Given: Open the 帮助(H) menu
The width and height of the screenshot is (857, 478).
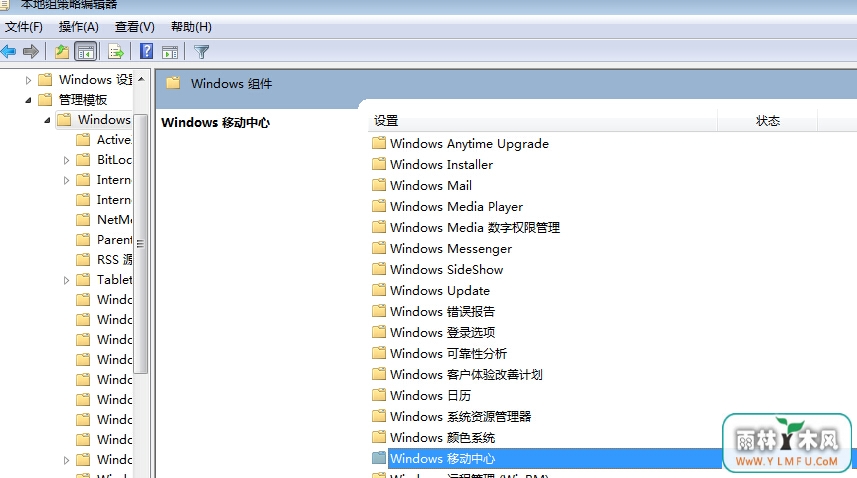Looking at the screenshot, I should 191,27.
